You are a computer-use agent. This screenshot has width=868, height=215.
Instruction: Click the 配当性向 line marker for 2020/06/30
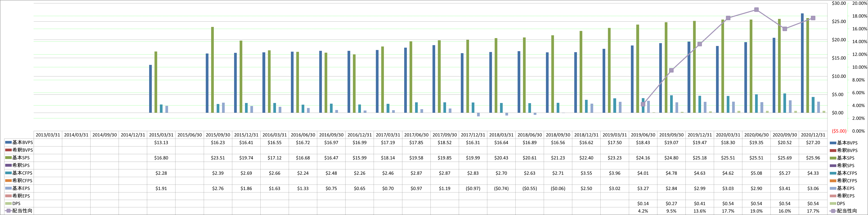point(756,10)
